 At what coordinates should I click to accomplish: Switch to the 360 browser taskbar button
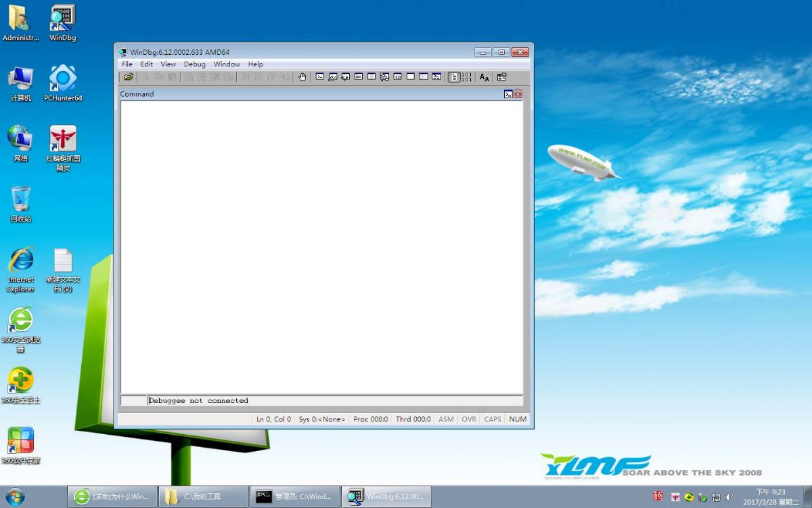(x=112, y=496)
